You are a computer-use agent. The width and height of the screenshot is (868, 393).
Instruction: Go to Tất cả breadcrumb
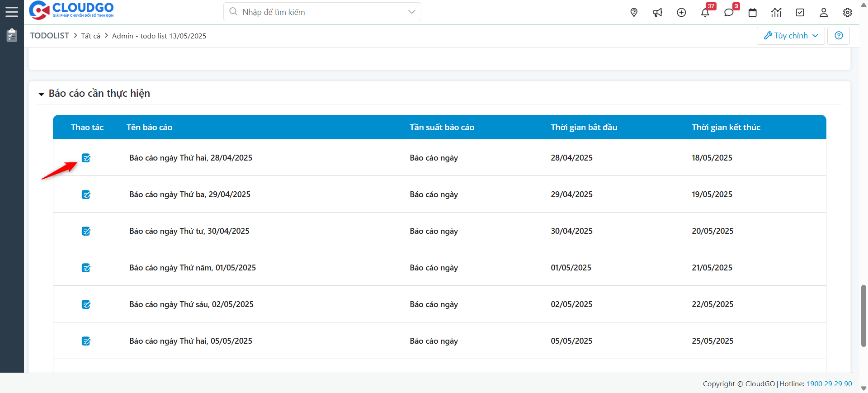pyautogui.click(x=90, y=36)
